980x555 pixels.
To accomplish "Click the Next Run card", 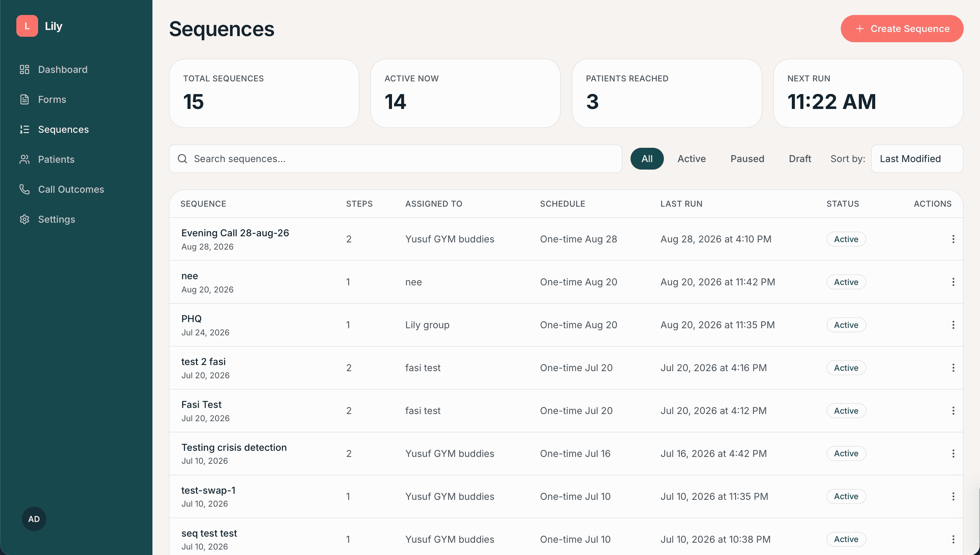I will point(868,93).
